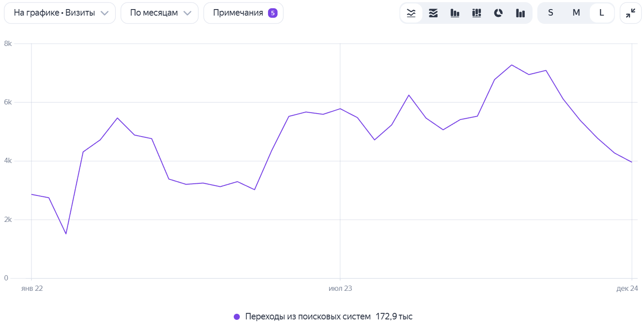Switch to the stacked area chart icon

click(x=433, y=13)
